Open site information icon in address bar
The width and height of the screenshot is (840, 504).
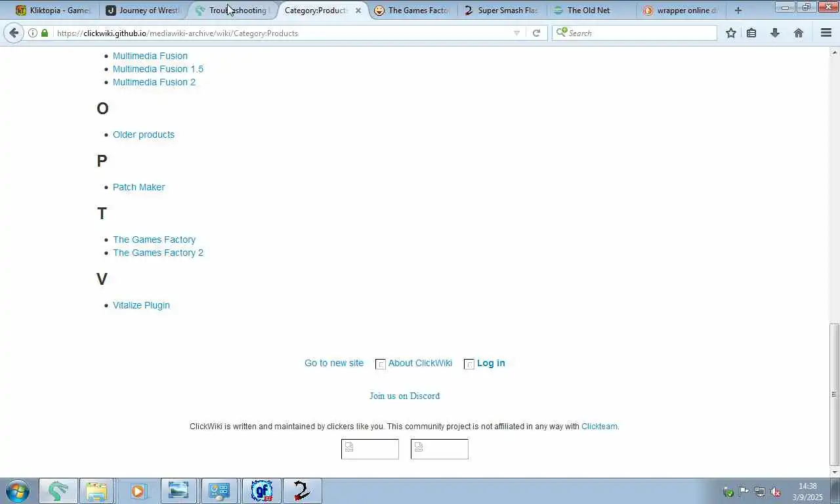tap(33, 33)
